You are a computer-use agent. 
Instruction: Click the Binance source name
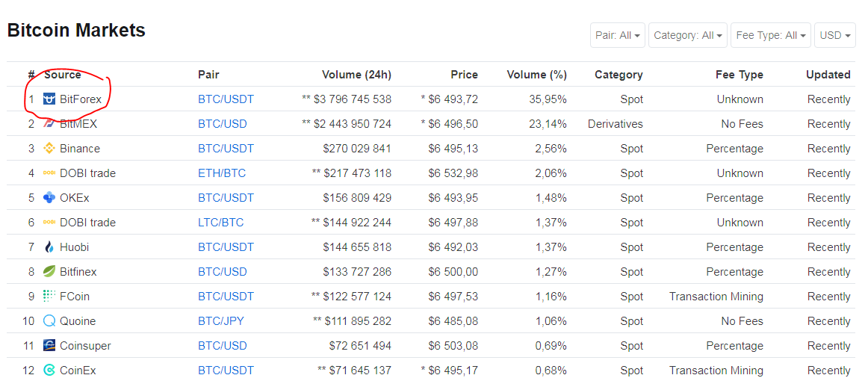(x=80, y=149)
